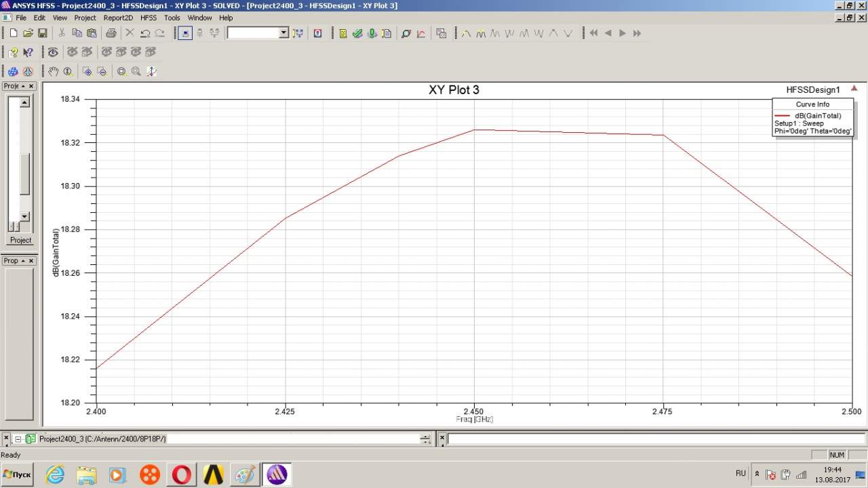868x488 pixels.
Task: Open the empty toolbar combo box dropdown
Action: click(x=283, y=33)
